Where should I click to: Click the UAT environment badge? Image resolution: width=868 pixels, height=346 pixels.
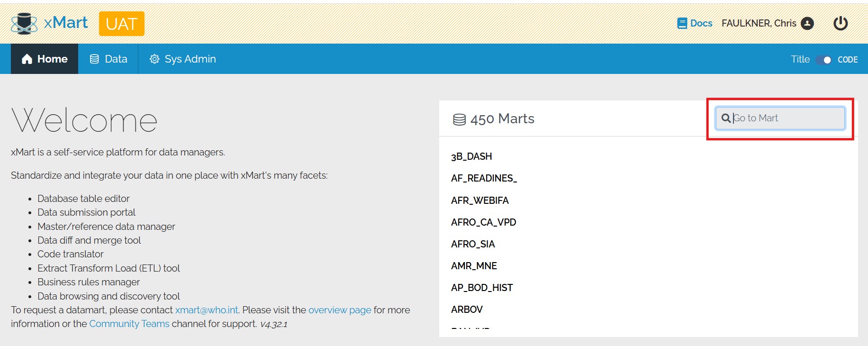tap(122, 24)
